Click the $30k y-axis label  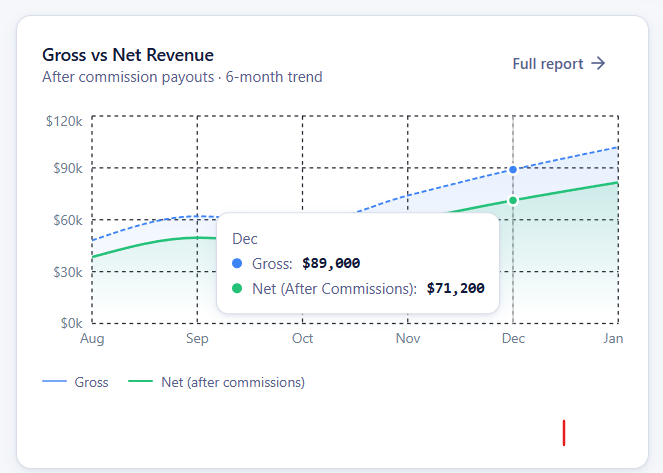[x=68, y=272]
